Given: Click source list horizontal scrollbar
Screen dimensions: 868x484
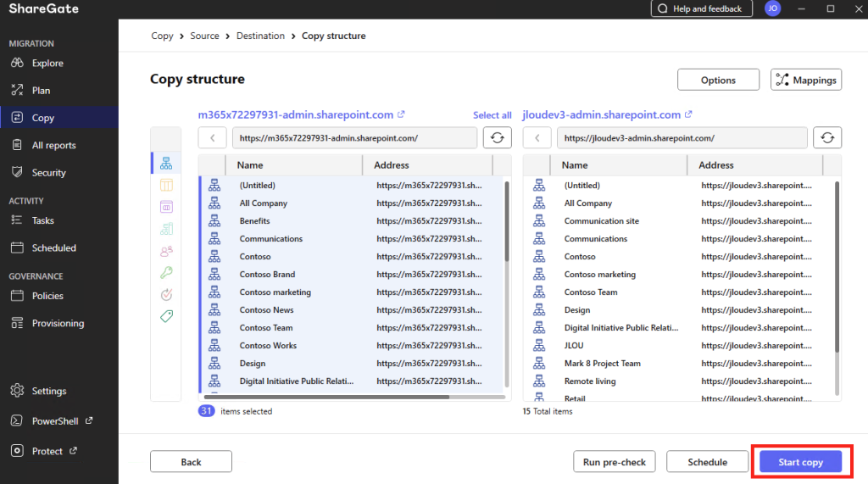Looking at the screenshot, I should click(326, 397).
